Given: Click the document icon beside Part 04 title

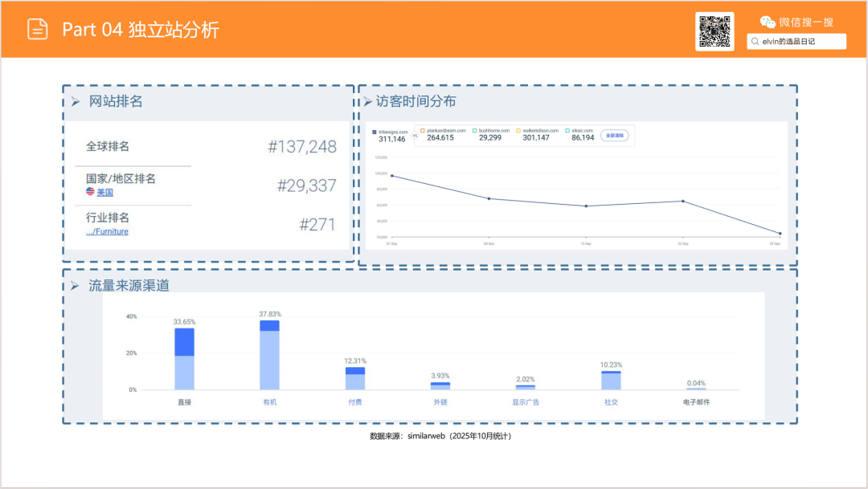Looking at the screenshot, I should [x=38, y=29].
